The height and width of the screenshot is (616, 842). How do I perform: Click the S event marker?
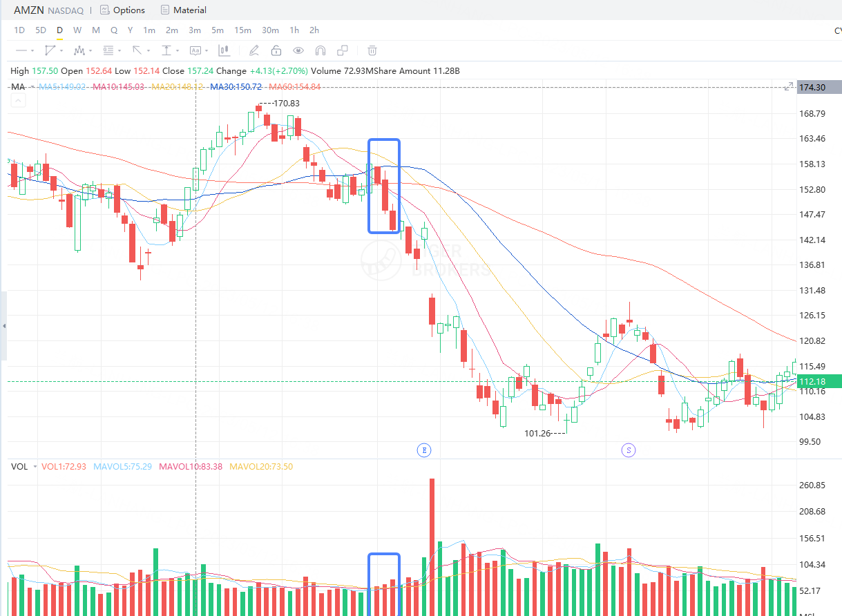pyautogui.click(x=629, y=450)
